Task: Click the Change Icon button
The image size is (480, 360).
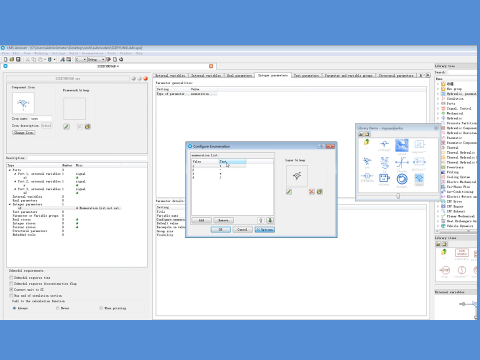Action: [24, 133]
